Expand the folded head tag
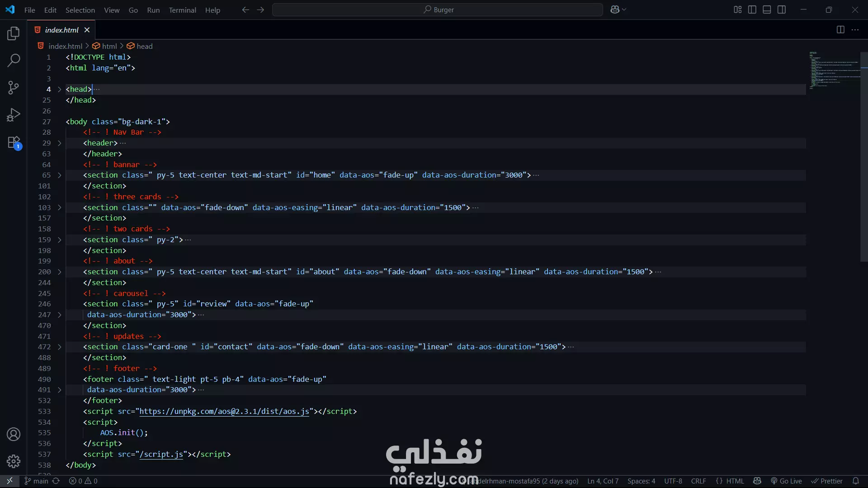868x488 pixels. click(x=59, y=89)
